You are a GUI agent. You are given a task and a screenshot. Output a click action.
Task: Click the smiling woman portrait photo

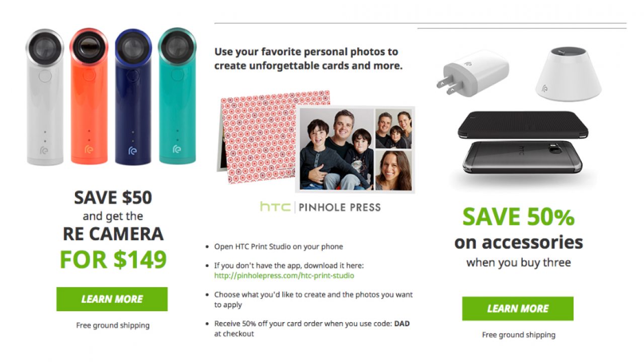pos(393,170)
